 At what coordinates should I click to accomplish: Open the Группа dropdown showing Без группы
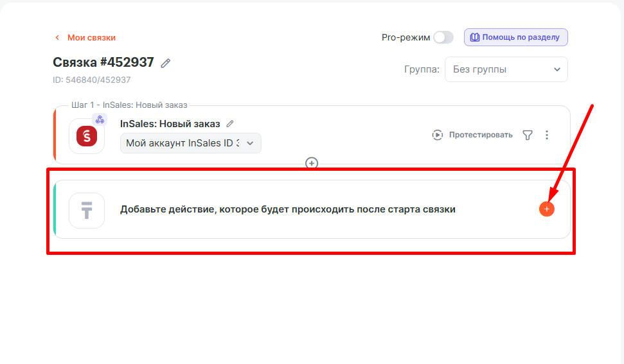pos(506,69)
